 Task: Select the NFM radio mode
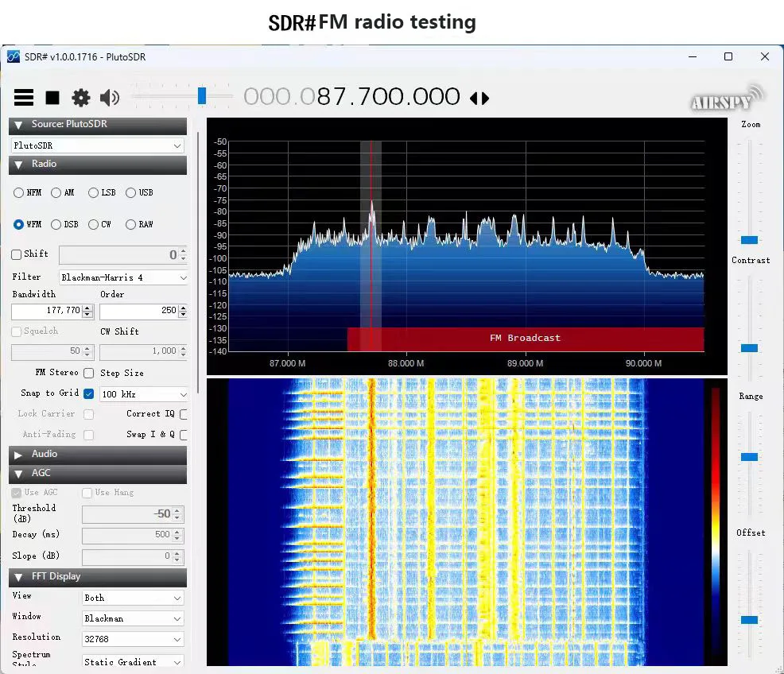click(x=19, y=192)
